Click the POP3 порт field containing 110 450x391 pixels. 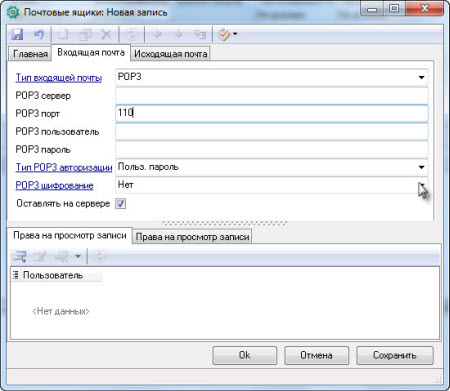point(272,113)
